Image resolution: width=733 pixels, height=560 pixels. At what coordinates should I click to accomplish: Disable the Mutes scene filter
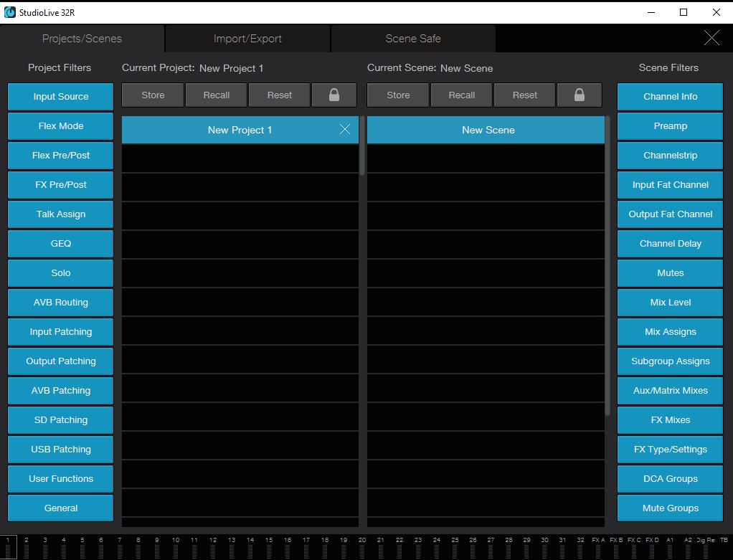[x=670, y=273]
